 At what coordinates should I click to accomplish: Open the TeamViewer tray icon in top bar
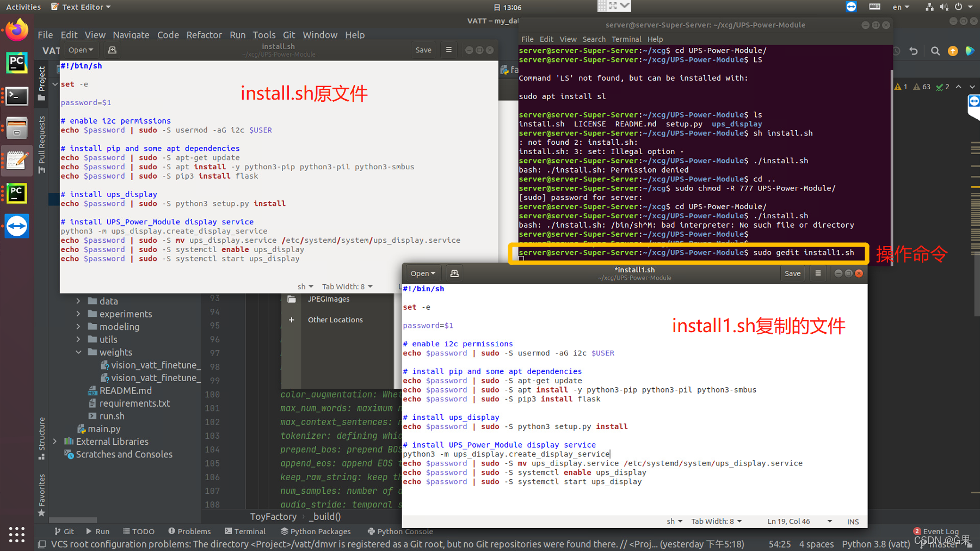click(852, 7)
